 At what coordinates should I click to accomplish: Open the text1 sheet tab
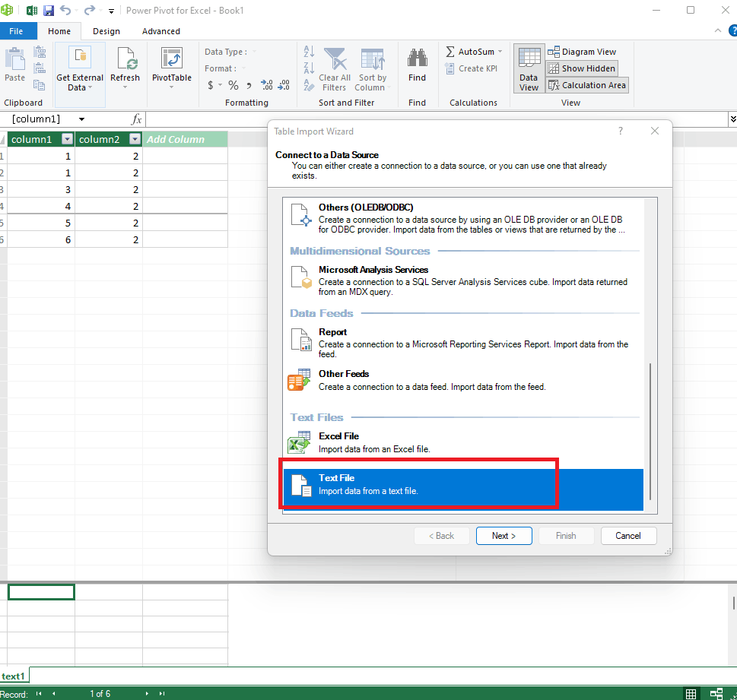pos(14,676)
